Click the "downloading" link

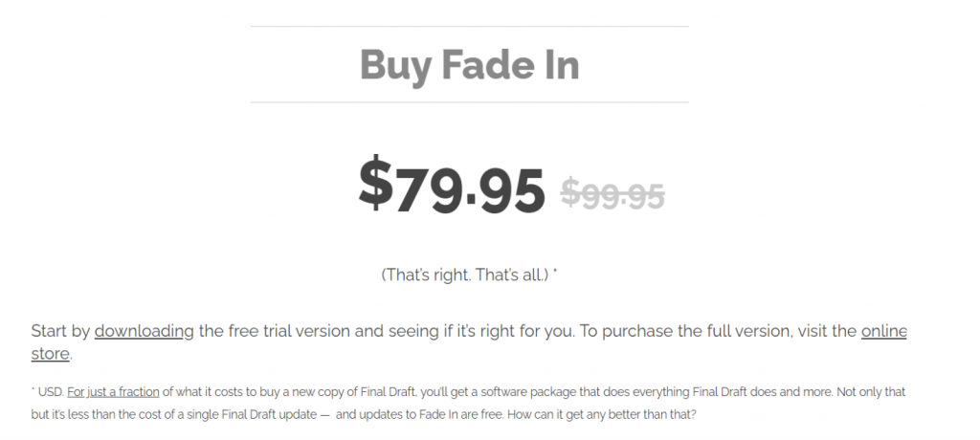(x=144, y=332)
